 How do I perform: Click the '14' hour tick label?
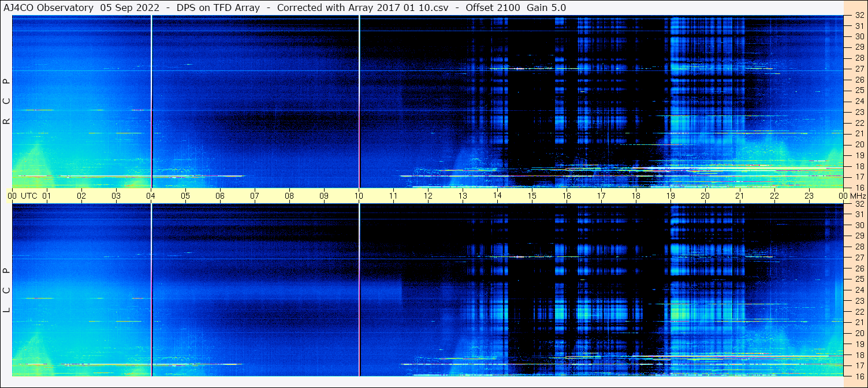coord(497,196)
